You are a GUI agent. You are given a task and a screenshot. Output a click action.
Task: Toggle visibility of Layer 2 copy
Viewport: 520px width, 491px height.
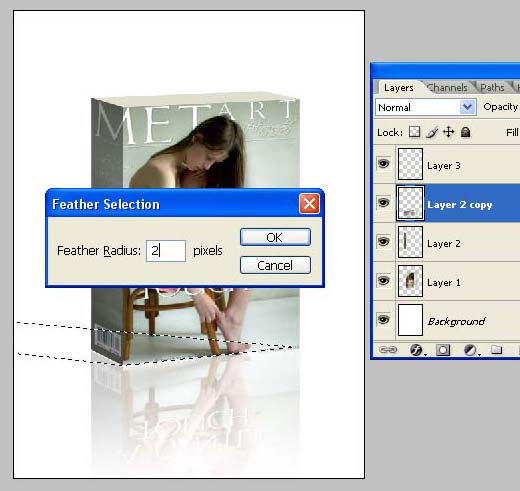click(x=384, y=202)
